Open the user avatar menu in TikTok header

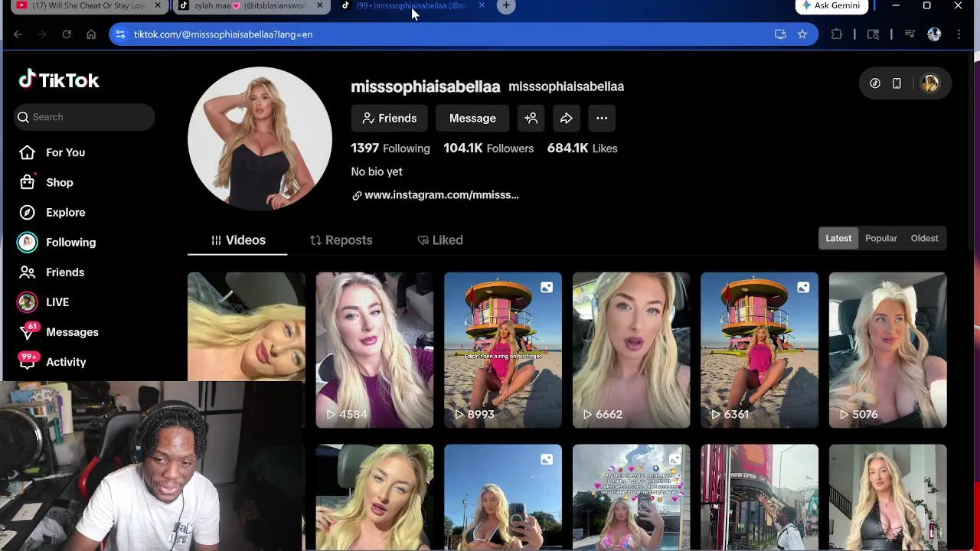coord(930,83)
